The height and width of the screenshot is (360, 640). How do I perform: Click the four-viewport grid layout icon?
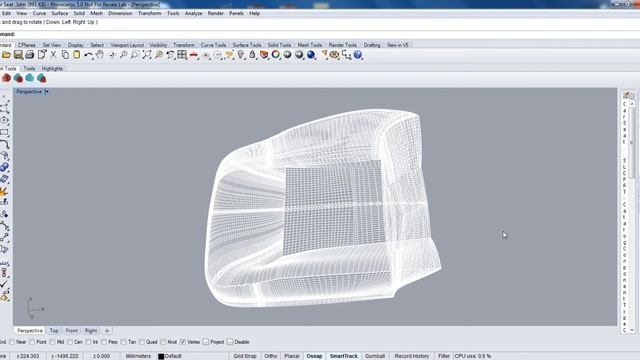182,55
